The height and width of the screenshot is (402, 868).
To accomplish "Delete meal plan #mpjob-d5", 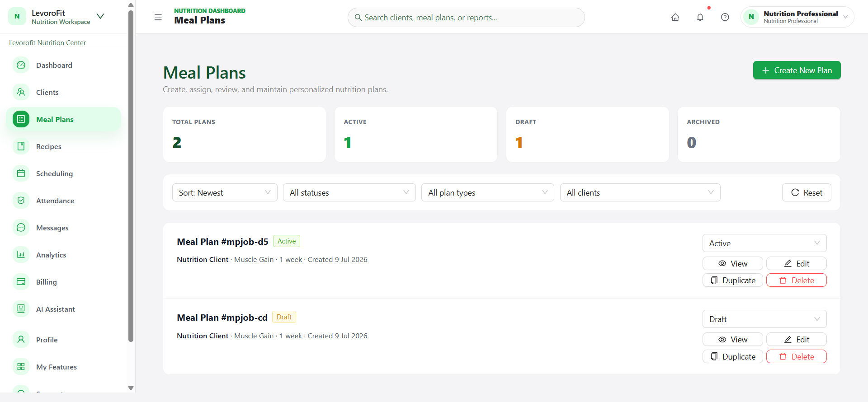I will tap(796, 280).
